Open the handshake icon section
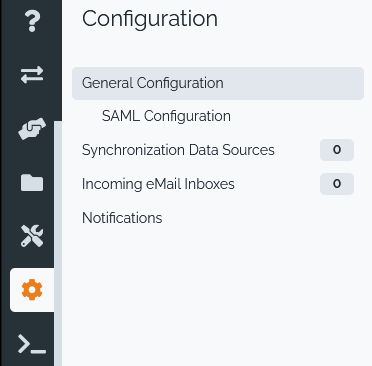 click(x=32, y=129)
